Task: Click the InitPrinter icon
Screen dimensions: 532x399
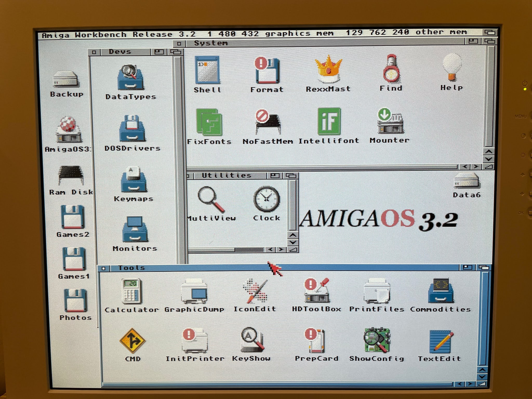Action: tap(195, 341)
